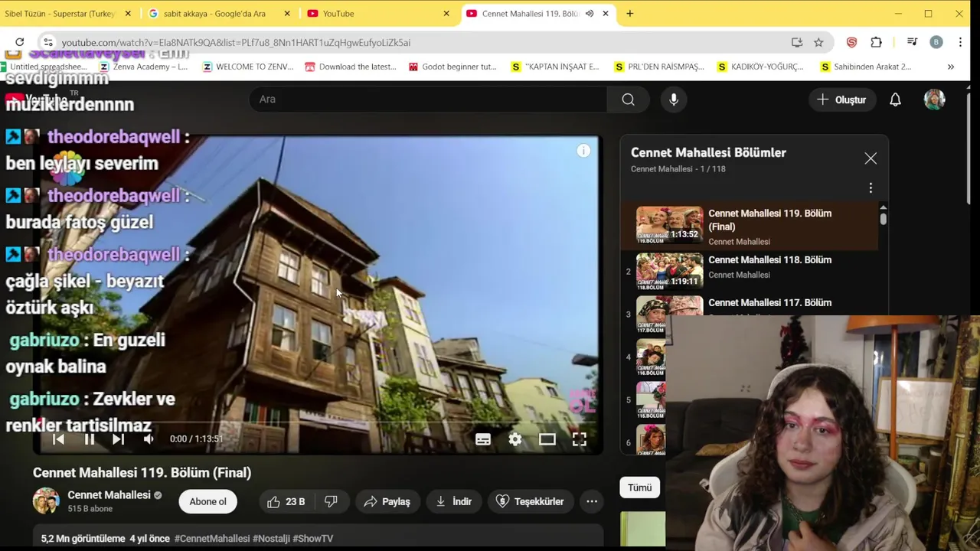The width and height of the screenshot is (980, 551).
Task: Mute the video volume speaker
Action: (x=149, y=439)
